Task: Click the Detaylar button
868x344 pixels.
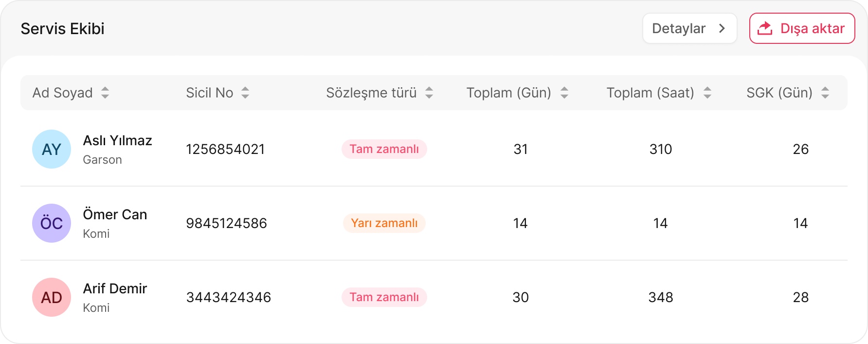Action: point(689,28)
